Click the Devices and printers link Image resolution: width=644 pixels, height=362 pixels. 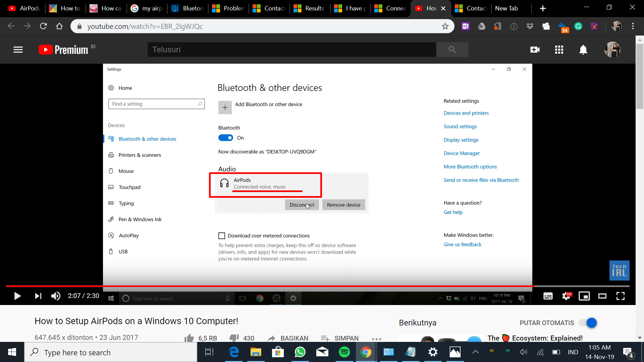[x=466, y=113]
